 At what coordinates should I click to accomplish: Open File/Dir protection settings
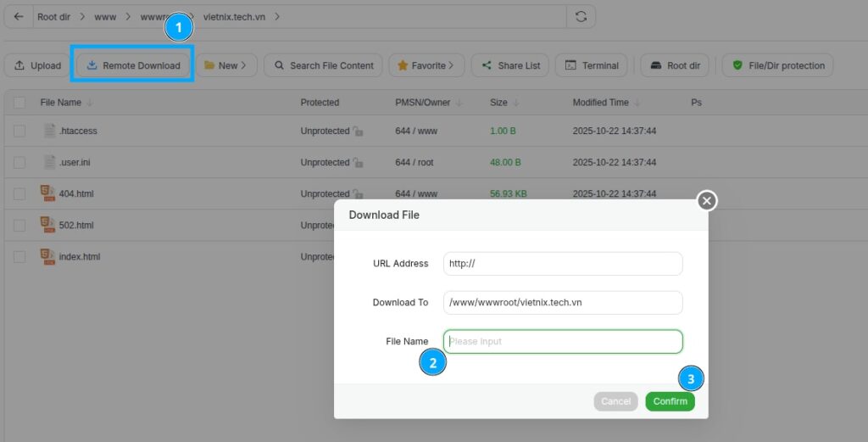coord(778,65)
